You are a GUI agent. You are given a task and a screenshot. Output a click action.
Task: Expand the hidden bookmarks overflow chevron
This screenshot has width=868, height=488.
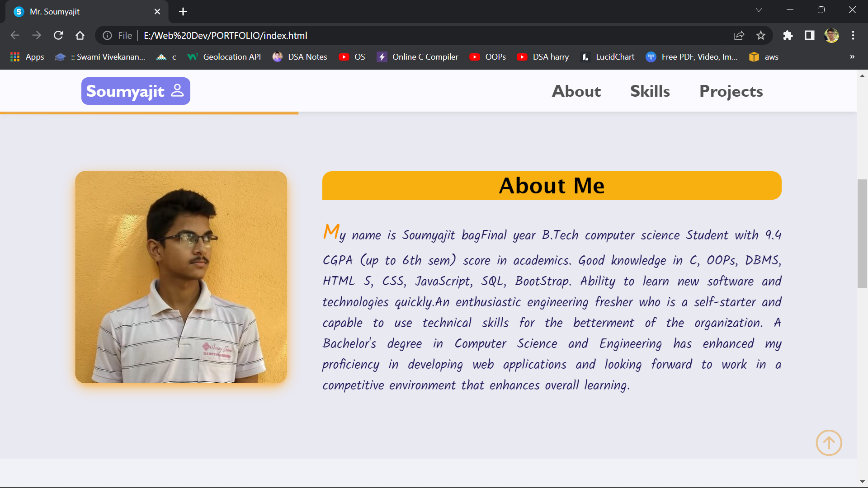click(x=852, y=57)
